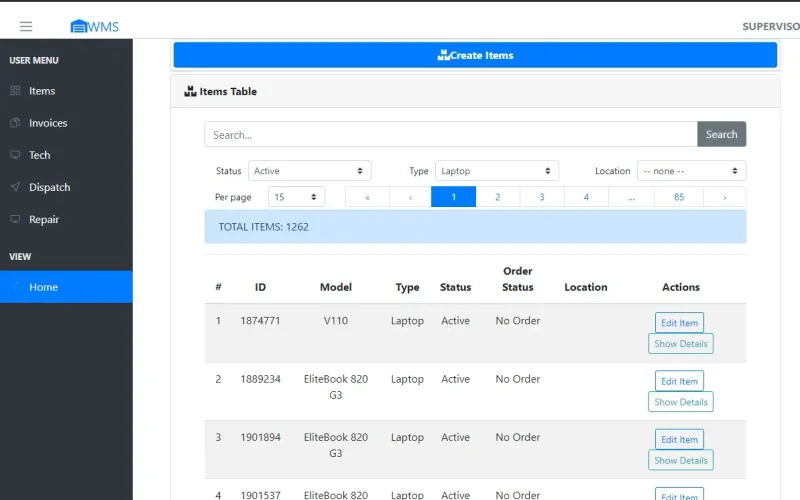The height and width of the screenshot is (500, 800).
Task: Edit Item for ID 1901894
Action: point(679,439)
